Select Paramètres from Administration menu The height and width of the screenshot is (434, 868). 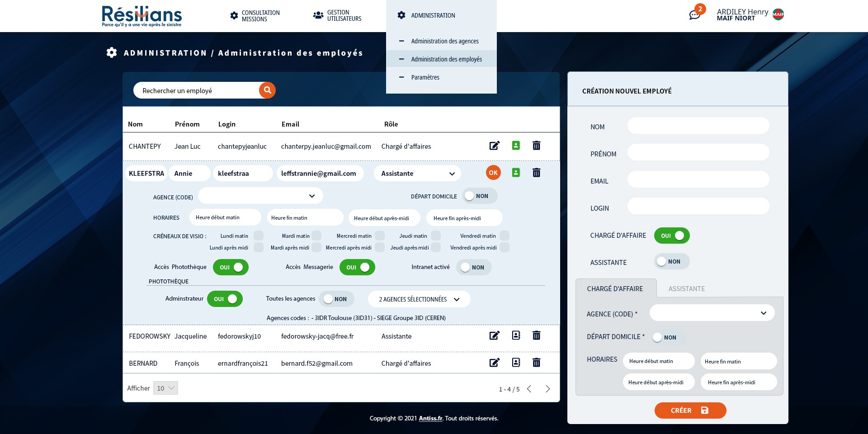(425, 77)
